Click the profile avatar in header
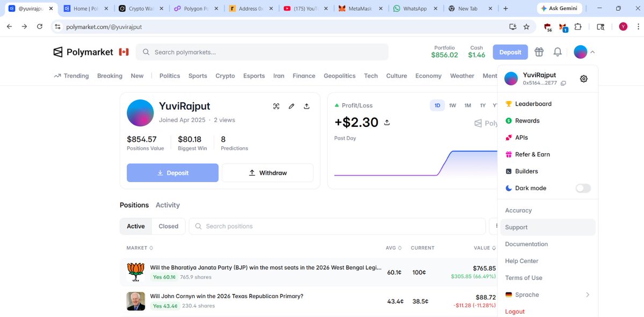 pyautogui.click(x=580, y=52)
